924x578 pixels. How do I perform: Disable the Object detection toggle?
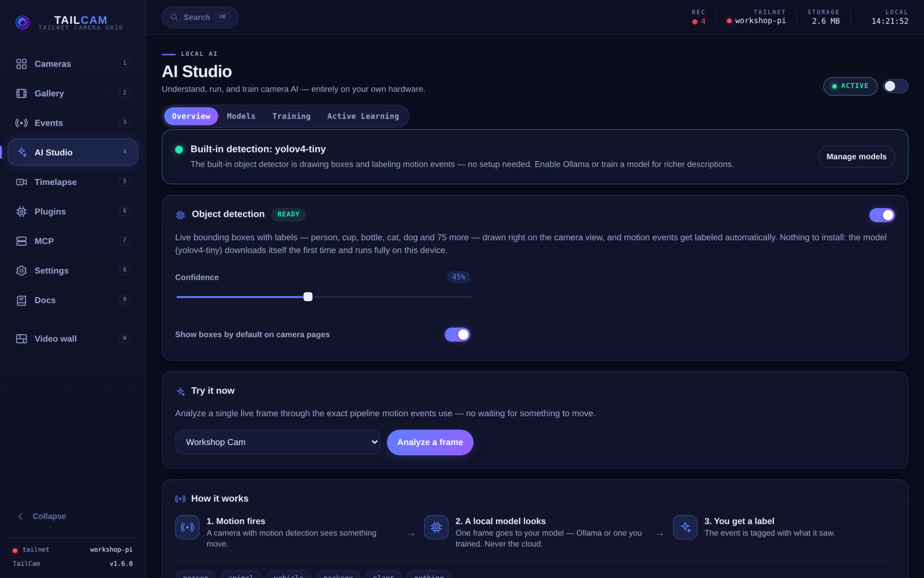coord(882,215)
